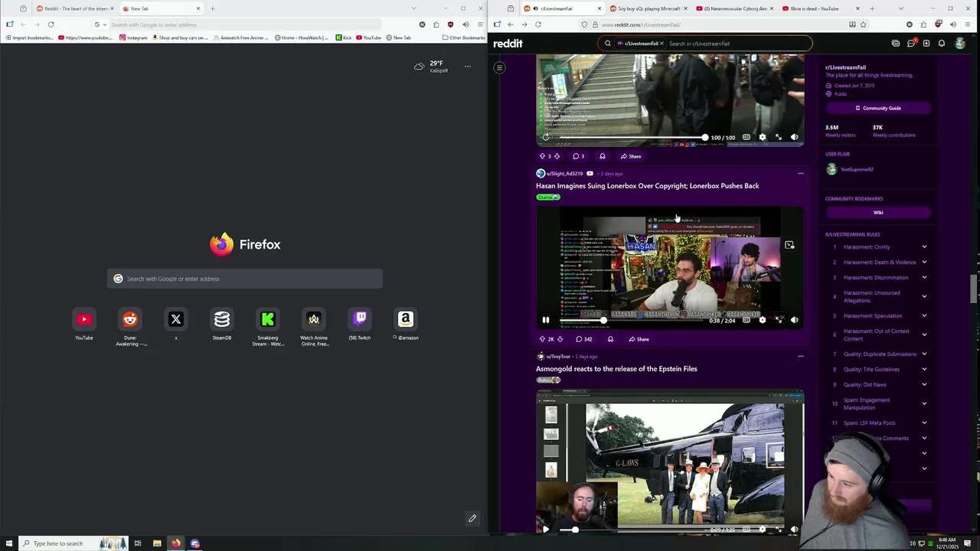Bookmark the r/LivestreamFail page with star icon

tap(863, 24)
